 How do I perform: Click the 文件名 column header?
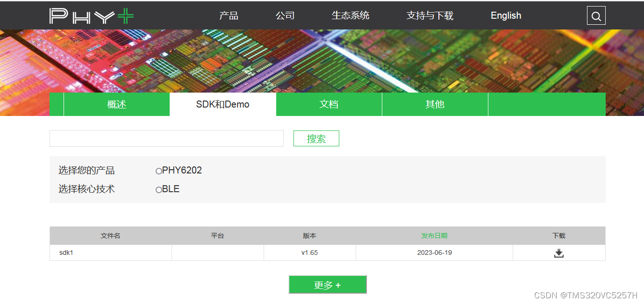coord(110,236)
